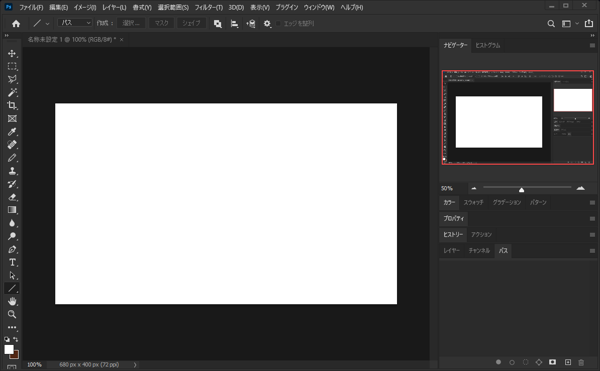This screenshot has height=371, width=600.
Task: Make work path from selection
Action: click(x=539, y=362)
